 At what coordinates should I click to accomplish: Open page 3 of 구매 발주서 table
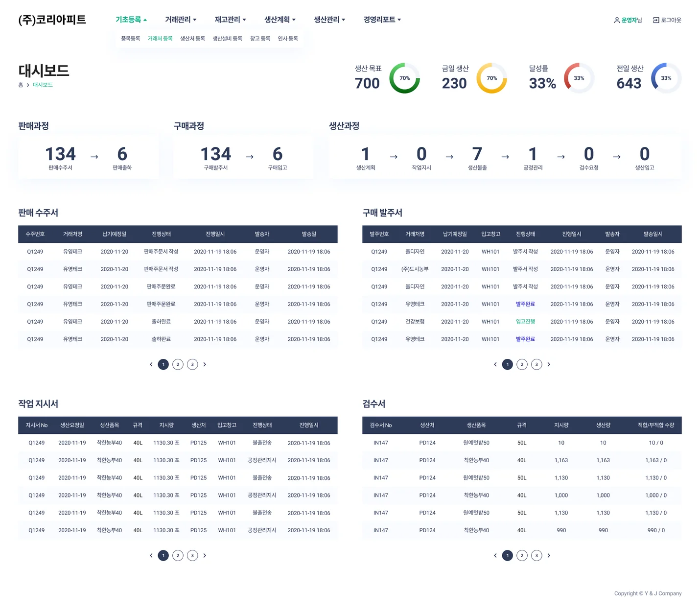tap(537, 364)
